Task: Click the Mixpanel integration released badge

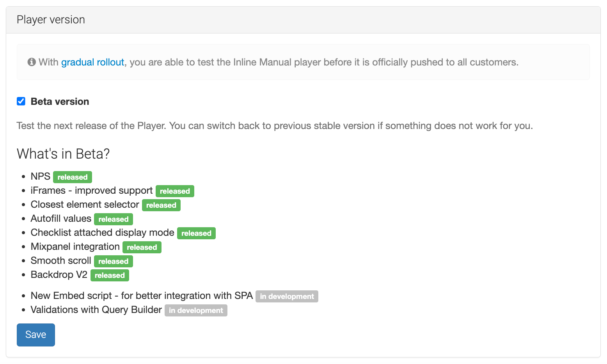Action: click(142, 247)
